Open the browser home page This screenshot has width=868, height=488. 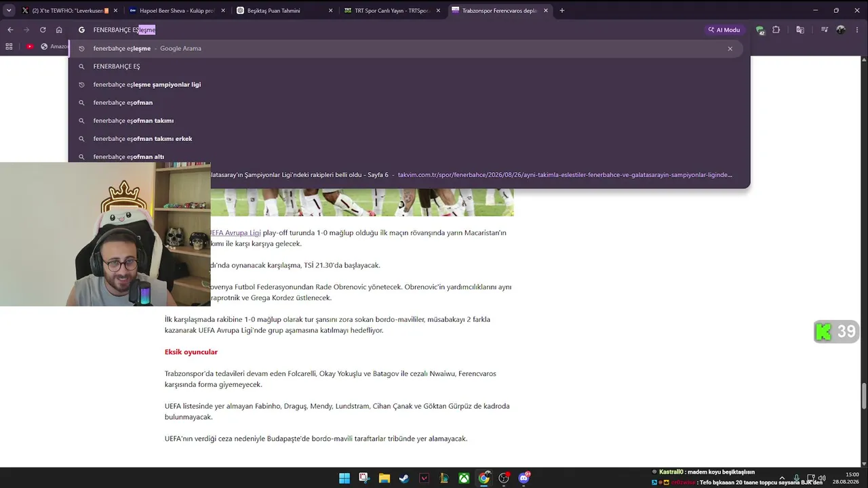(59, 30)
